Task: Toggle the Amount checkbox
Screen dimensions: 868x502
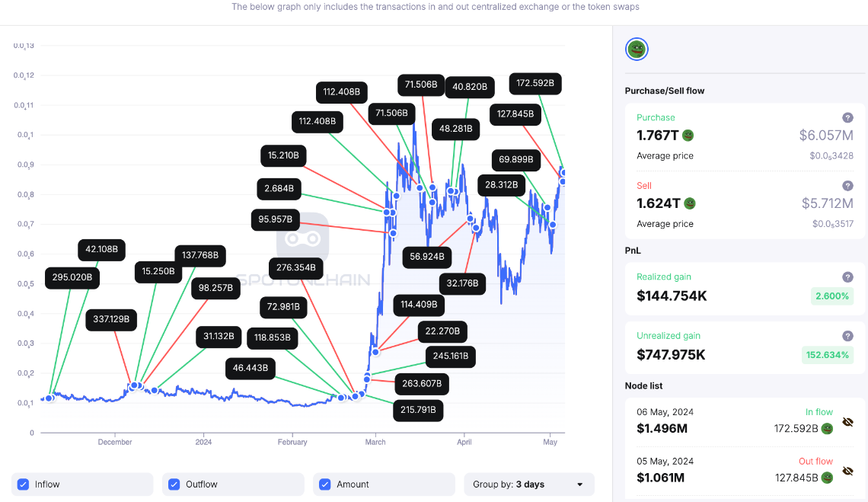Action: (x=324, y=484)
